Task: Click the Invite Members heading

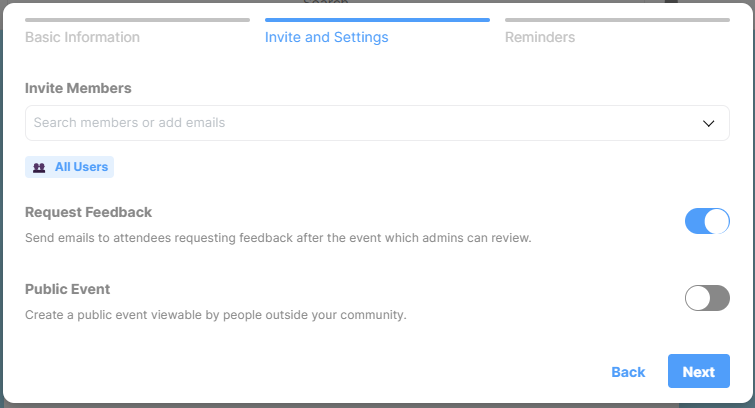Action: (78, 88)
